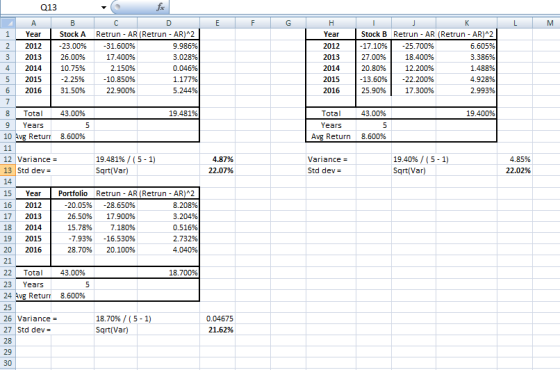
Task: Click cell with 19.481% total
Action: [169, 113]
